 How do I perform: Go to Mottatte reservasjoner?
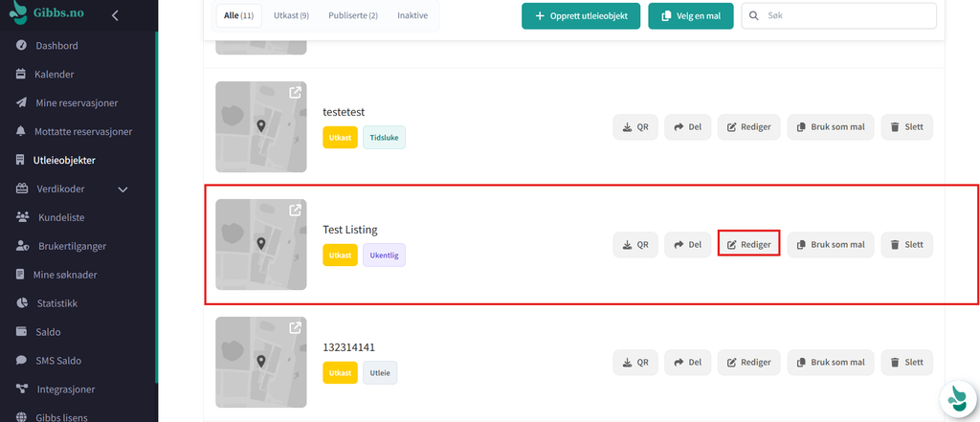click(84, 132)
